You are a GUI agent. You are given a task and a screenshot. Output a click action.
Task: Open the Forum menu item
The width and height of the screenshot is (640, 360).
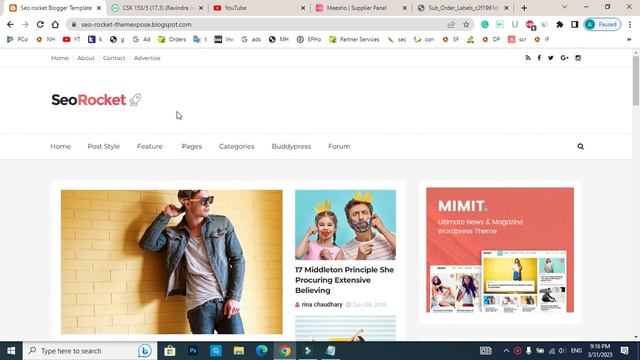(x=339, y=146)
